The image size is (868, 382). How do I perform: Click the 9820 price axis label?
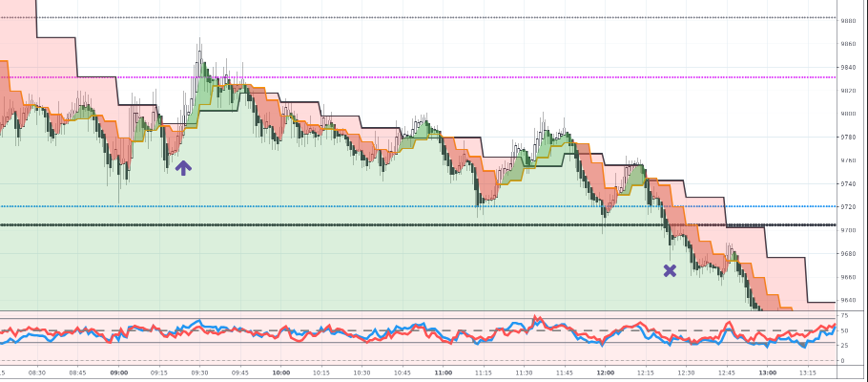[848, 91]
